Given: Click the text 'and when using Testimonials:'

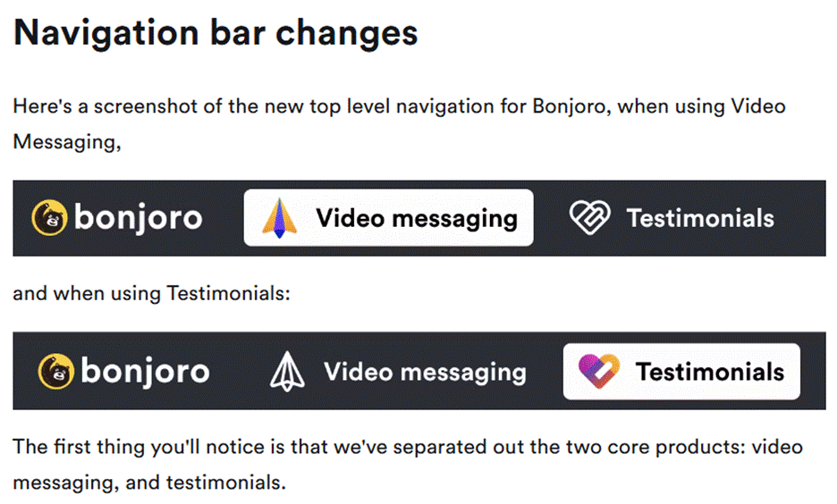Looking at the screenshot, I should [x=152, y=294].
